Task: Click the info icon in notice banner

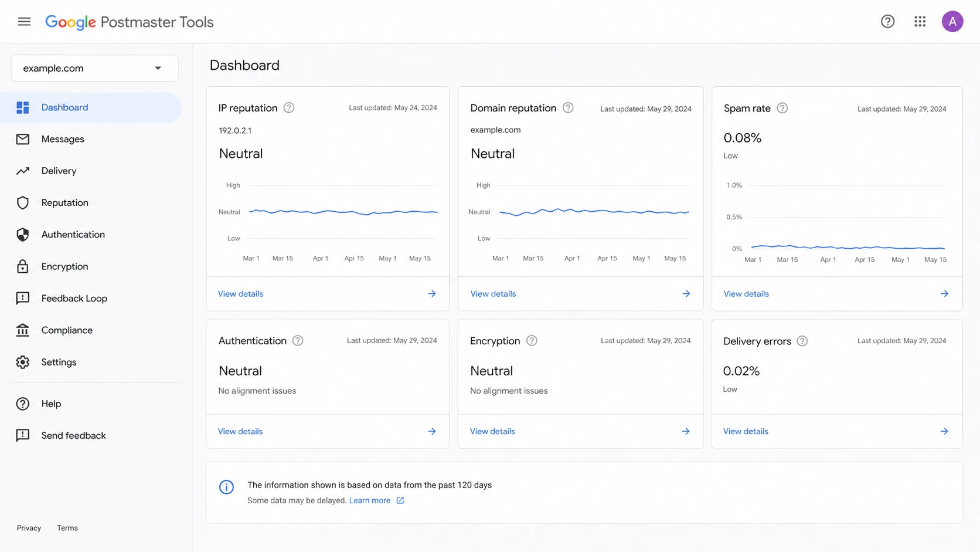Action: pyautogui.click(x=226, y=487)
